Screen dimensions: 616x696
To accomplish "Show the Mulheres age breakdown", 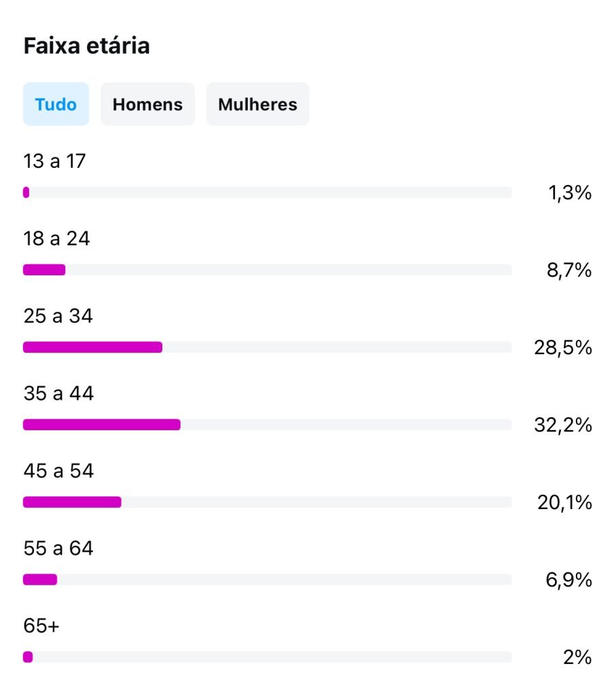I will [x=257, y=105].
